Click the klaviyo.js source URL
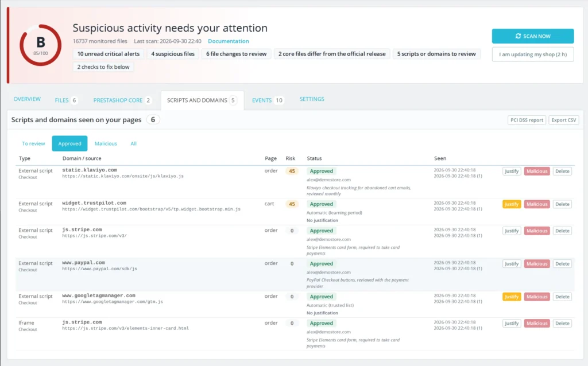This screenshot has height=366, width=588. coord(123,176)
